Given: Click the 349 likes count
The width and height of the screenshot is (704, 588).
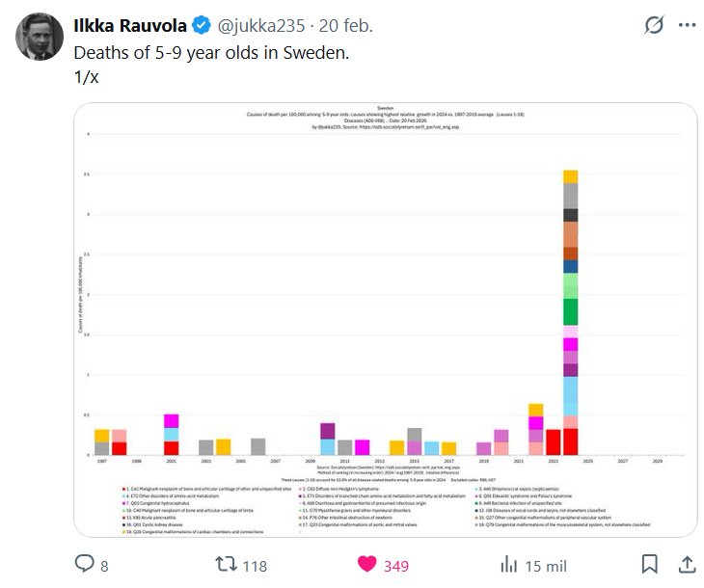Looking at the screenshot, I should click(x=396, y=566).
